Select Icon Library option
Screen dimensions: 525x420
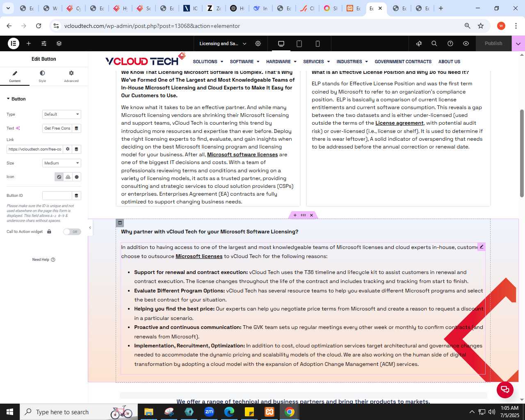point(77,177)
